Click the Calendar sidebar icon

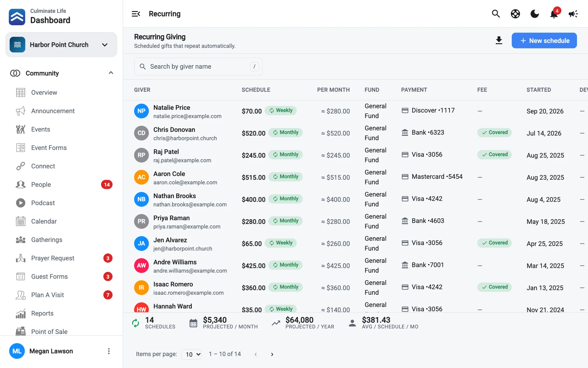click(x=21, y=221)
